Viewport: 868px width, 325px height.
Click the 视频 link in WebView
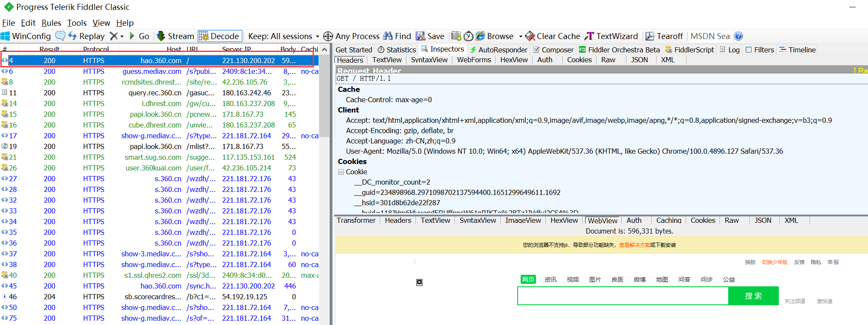tap(573, 279)
